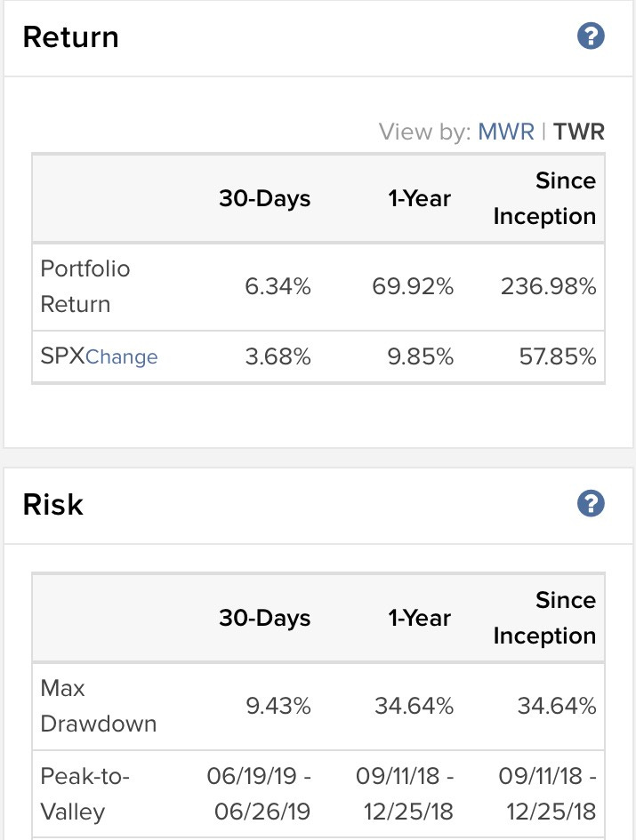Click Since Inception header in Return table
Viewport: 636px width, 840px height.
tap(544, 198)
